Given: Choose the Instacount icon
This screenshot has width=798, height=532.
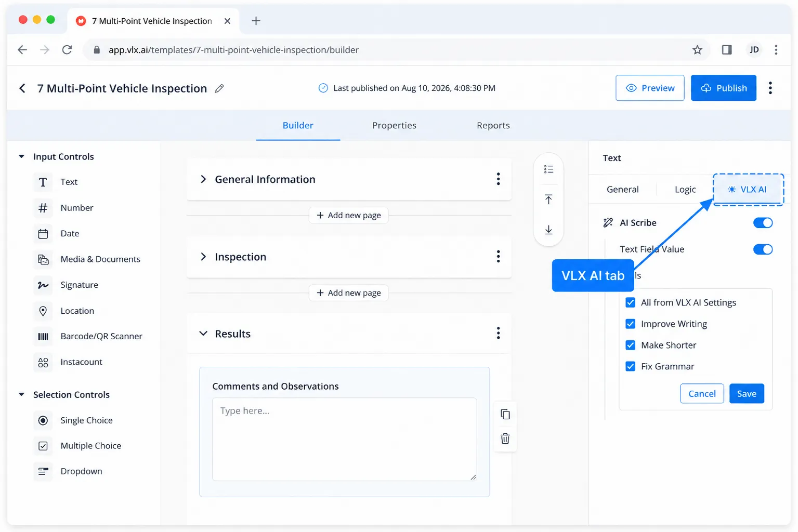Looking at the screenshot, I should 43,362.
